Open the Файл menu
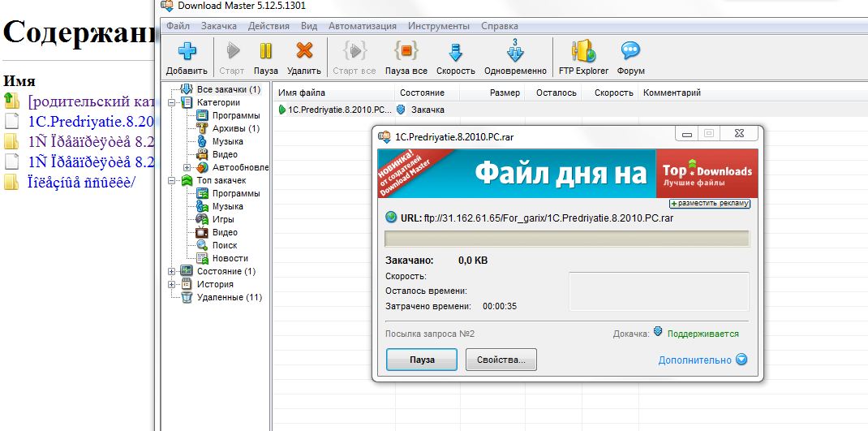The height and width of the screenshot is (431, 868). pos(178,26)
